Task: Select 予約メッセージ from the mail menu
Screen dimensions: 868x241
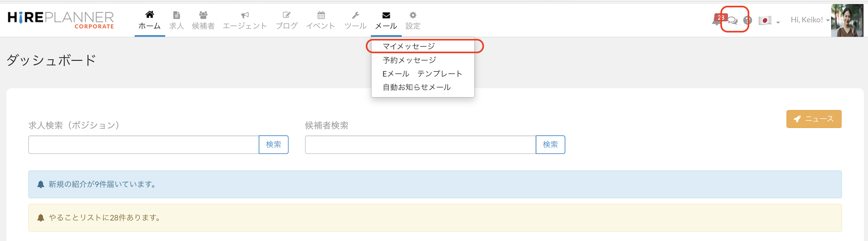Action: 409,60
